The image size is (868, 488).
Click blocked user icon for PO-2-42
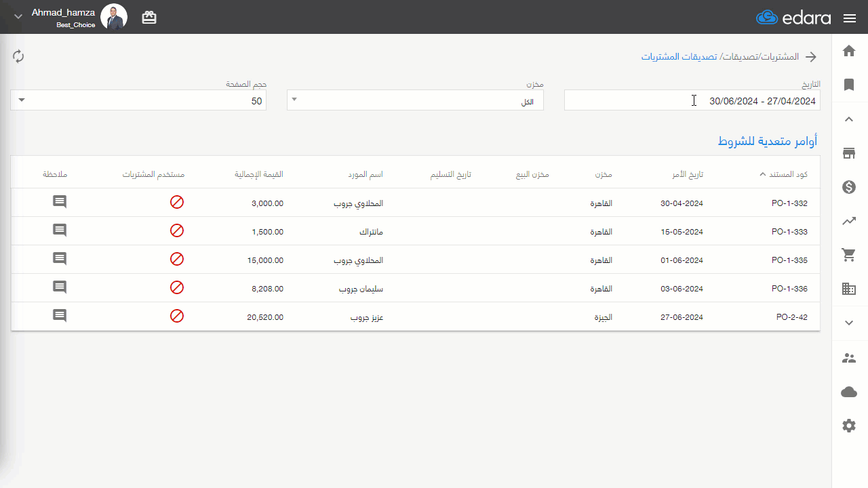(177, 316)
